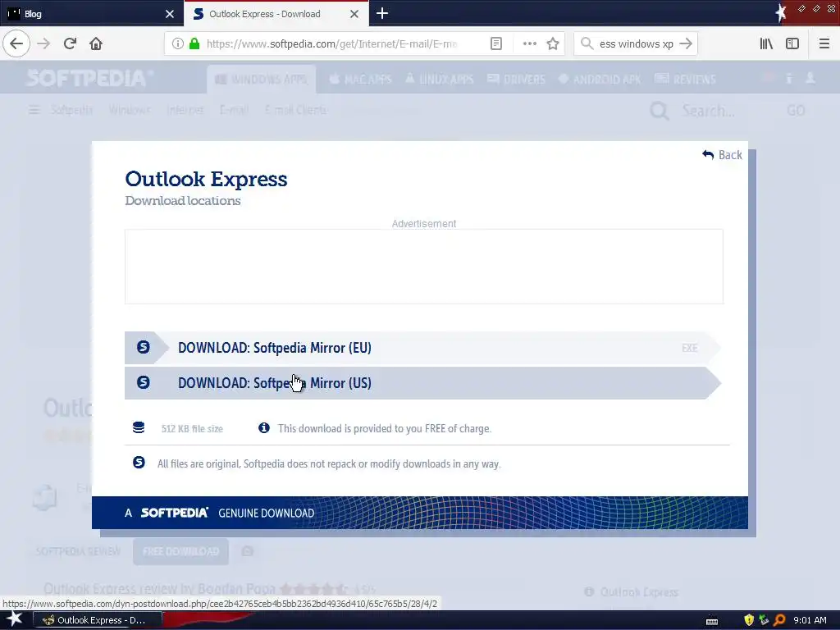Click Outlook Express taskbar window button
Screen dimensions: 840x630
98,620
